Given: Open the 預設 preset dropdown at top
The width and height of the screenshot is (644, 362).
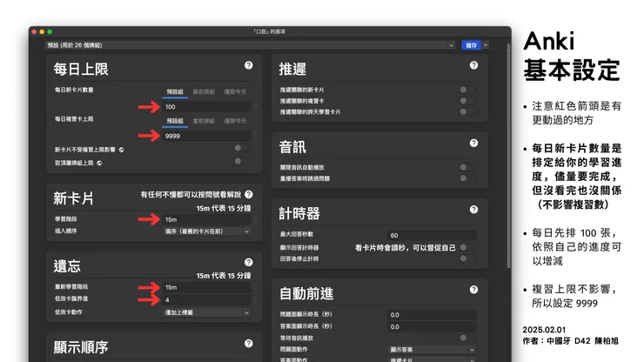Looking at the screenshot, I should click(250, 45).
